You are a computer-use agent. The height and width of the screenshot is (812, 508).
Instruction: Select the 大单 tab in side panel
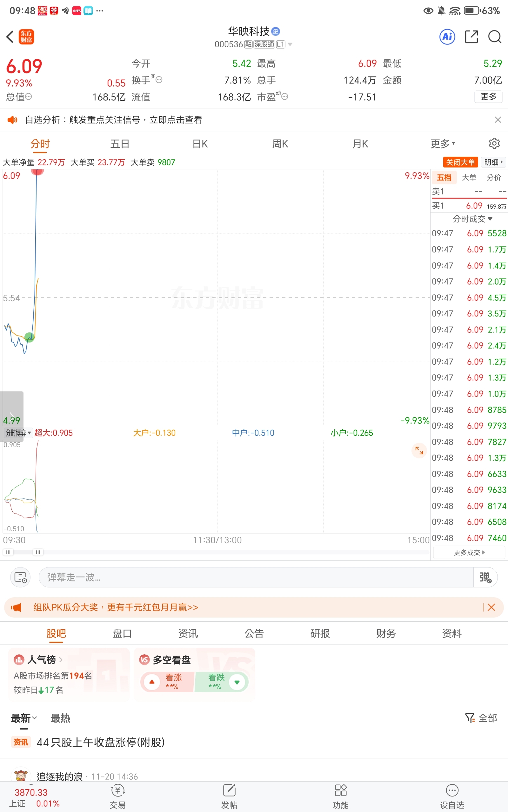tap(469, 178)
